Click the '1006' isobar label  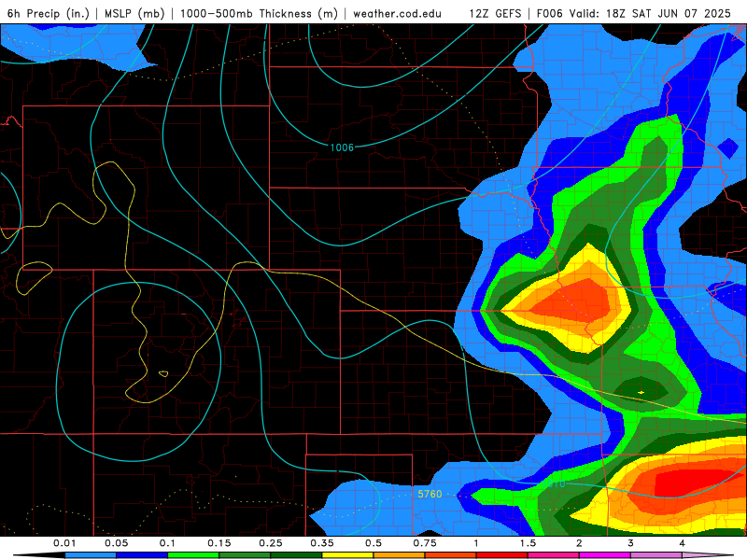[342, 147]
